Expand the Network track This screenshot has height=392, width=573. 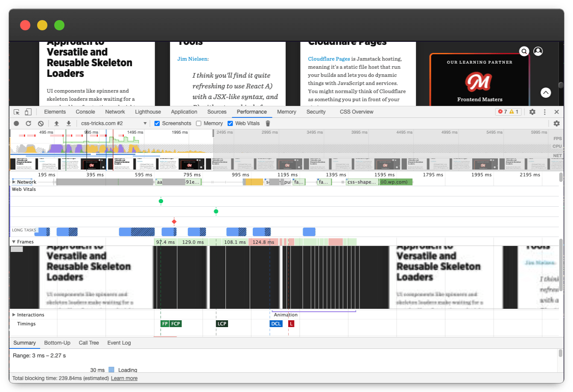14,182
